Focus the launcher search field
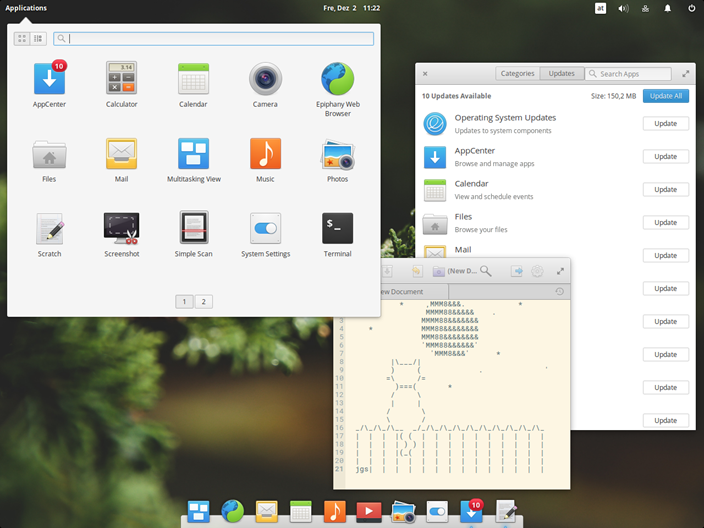Screen dimensions: 704x528 [x=213, y=39]
